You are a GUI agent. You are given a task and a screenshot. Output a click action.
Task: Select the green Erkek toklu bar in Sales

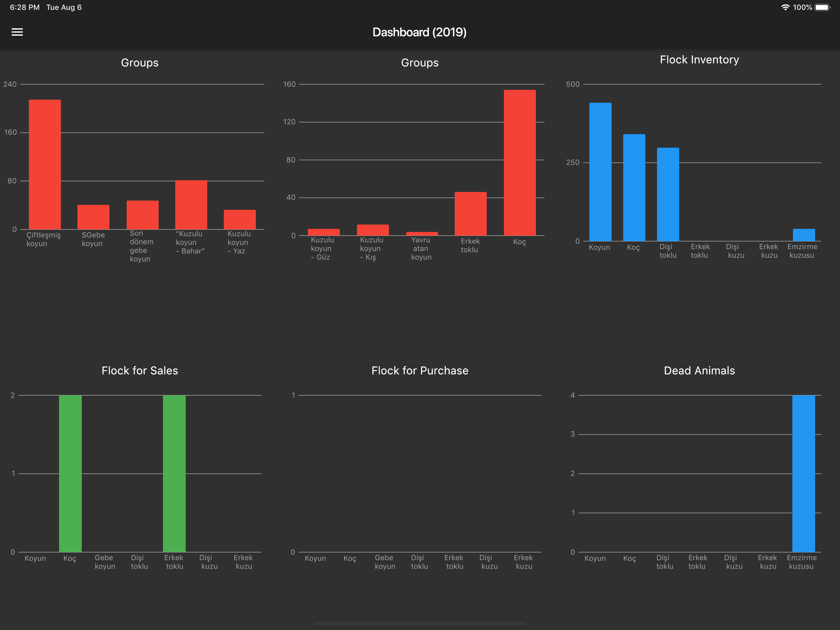[174, 473]
